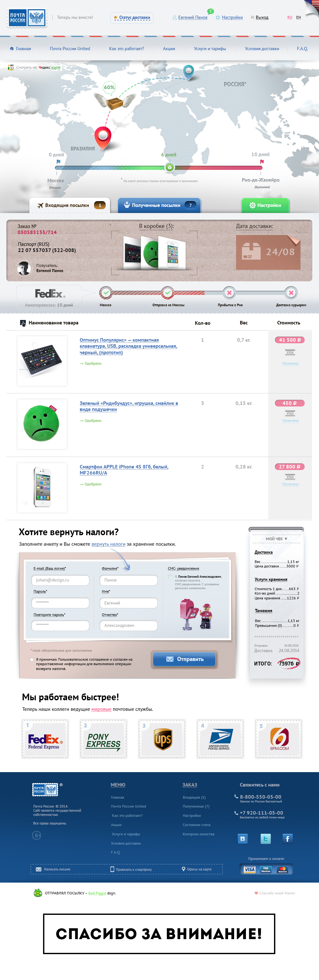Expand the МОЙ ЧЕК receipt dropdown

277,539
